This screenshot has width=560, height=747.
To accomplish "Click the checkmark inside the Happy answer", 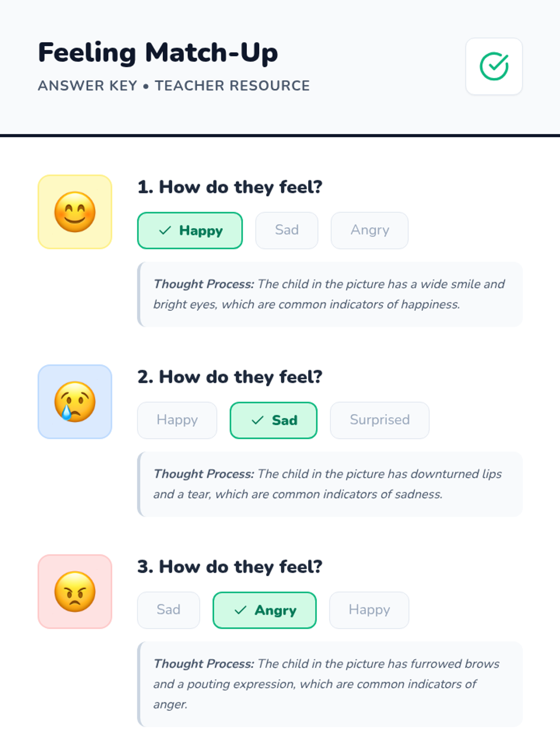I will (x=165, y=231).
